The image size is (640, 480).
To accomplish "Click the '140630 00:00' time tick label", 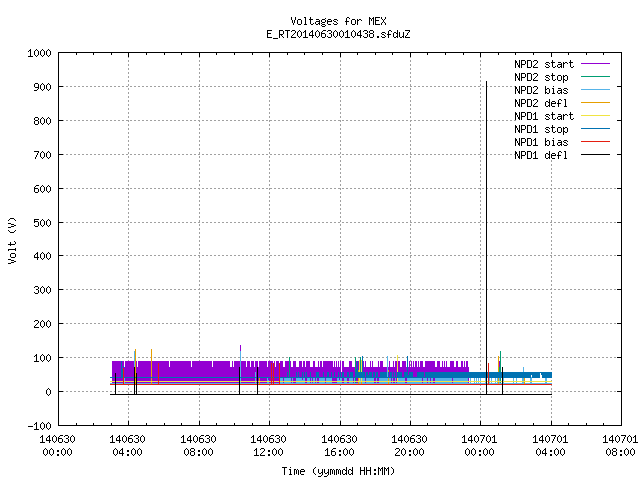I will 58,446.
